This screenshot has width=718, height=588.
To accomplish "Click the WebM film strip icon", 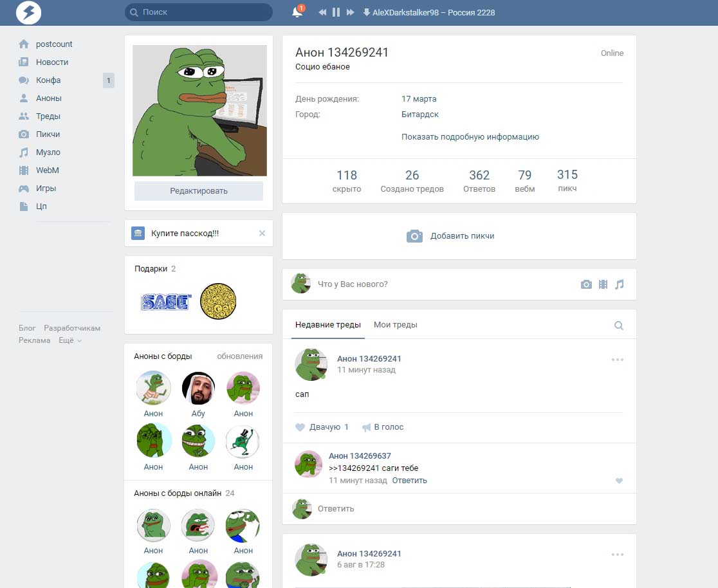I will pyautogui.click(x=24, y=170).
